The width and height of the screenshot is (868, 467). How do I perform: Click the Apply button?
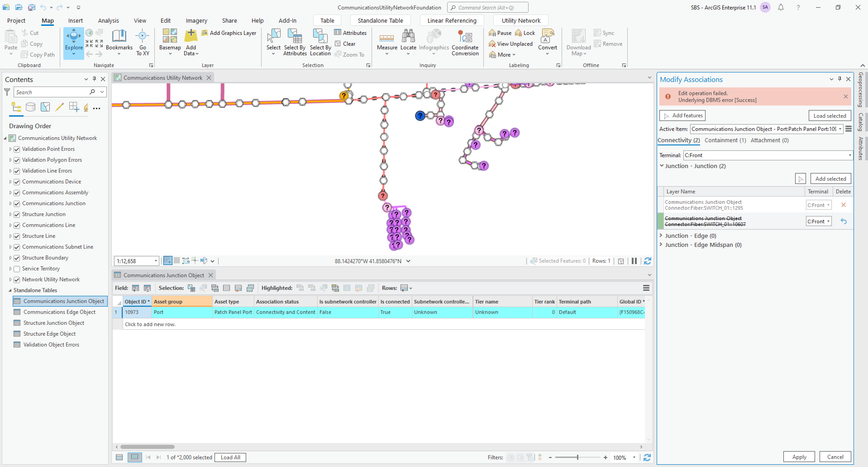click(799, 457)
